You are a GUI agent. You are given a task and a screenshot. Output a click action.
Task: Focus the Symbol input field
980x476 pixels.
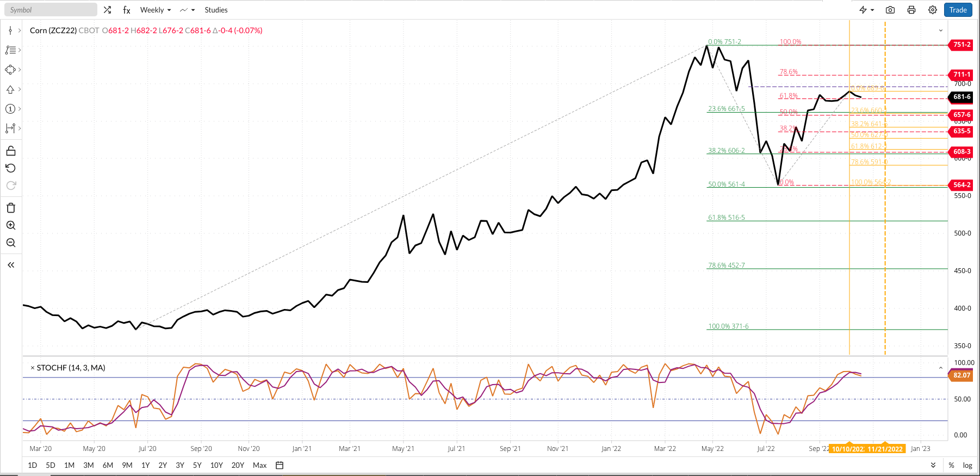[51, 10]
